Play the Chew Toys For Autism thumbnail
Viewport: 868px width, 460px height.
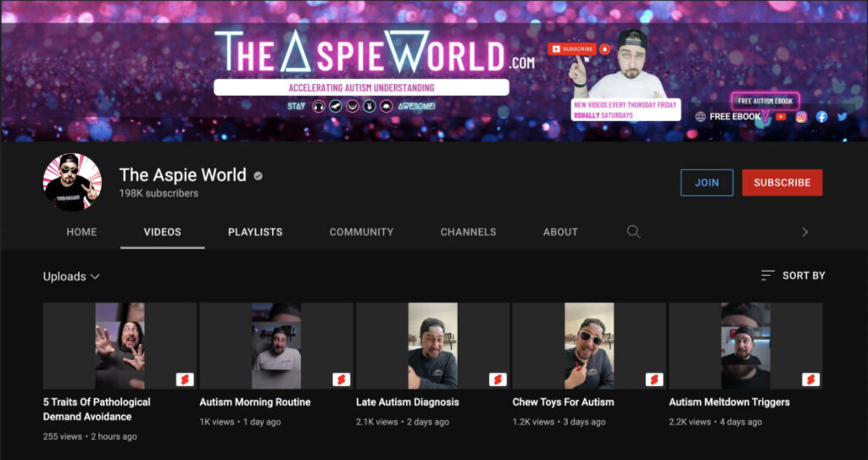589,346
